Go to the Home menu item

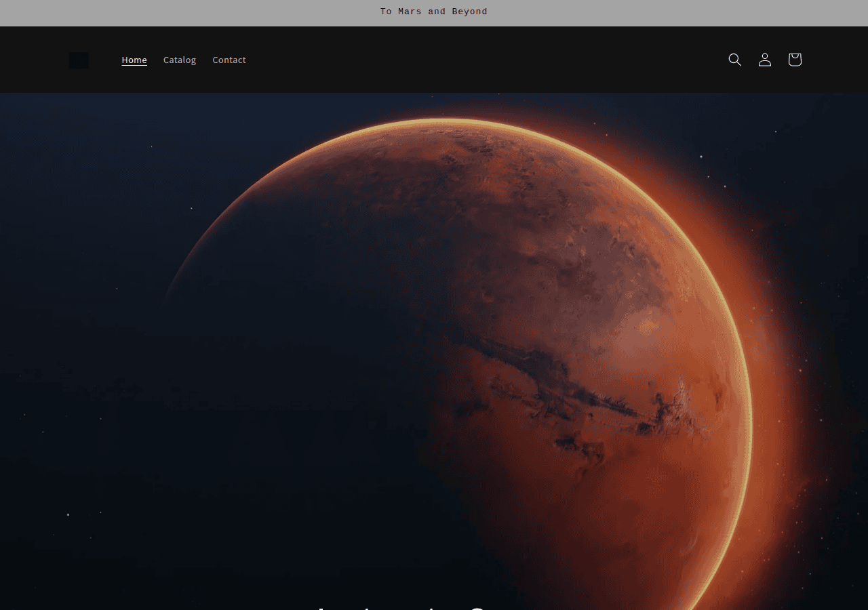point(134,60)
